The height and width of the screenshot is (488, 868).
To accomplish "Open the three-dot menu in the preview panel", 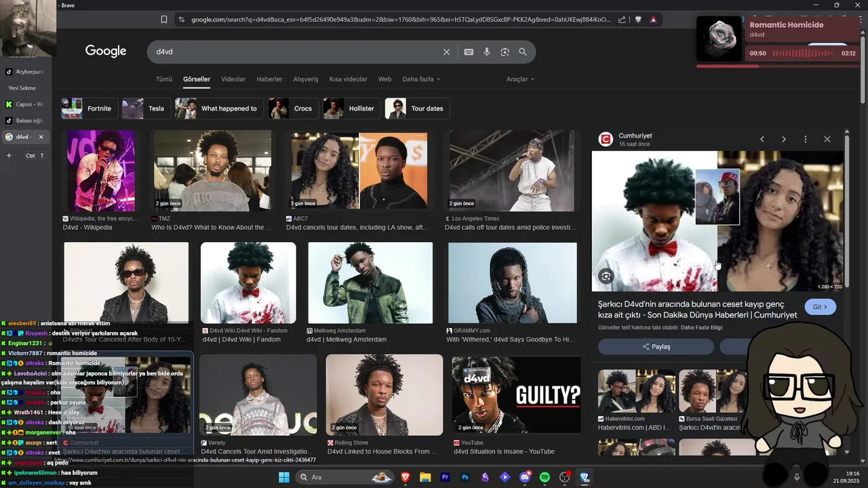I will (x=806, y=139).
